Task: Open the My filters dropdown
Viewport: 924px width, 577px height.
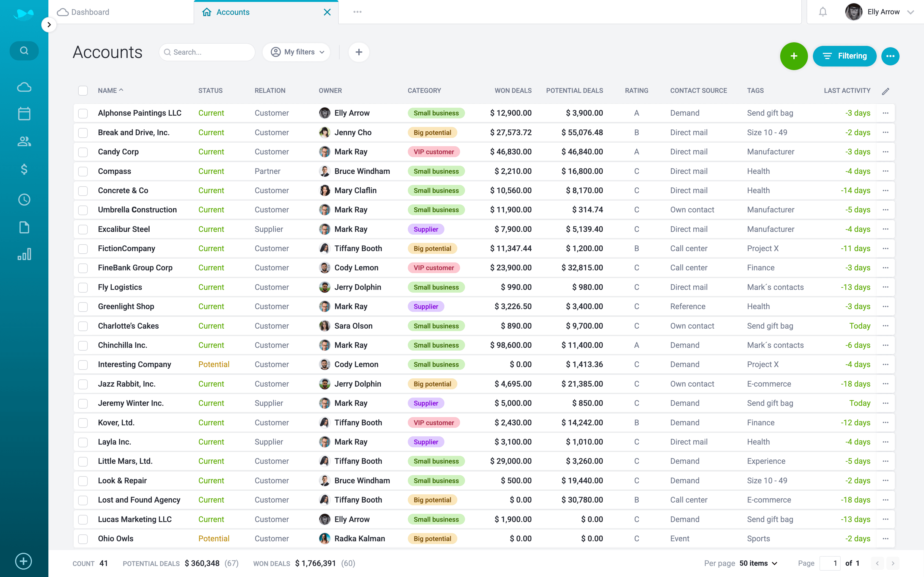Action: pos(297,52)
